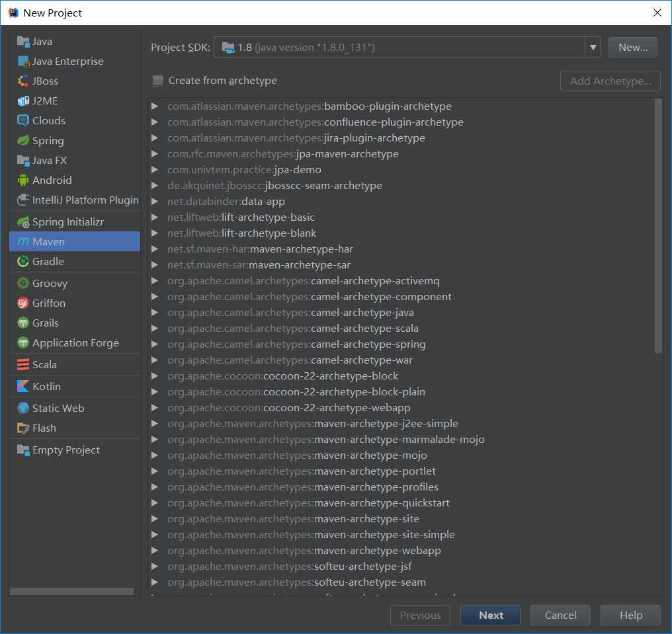The height and width of the screenshot is (634, 672).
Task: Click the Previous button
Action: [421, 615]
